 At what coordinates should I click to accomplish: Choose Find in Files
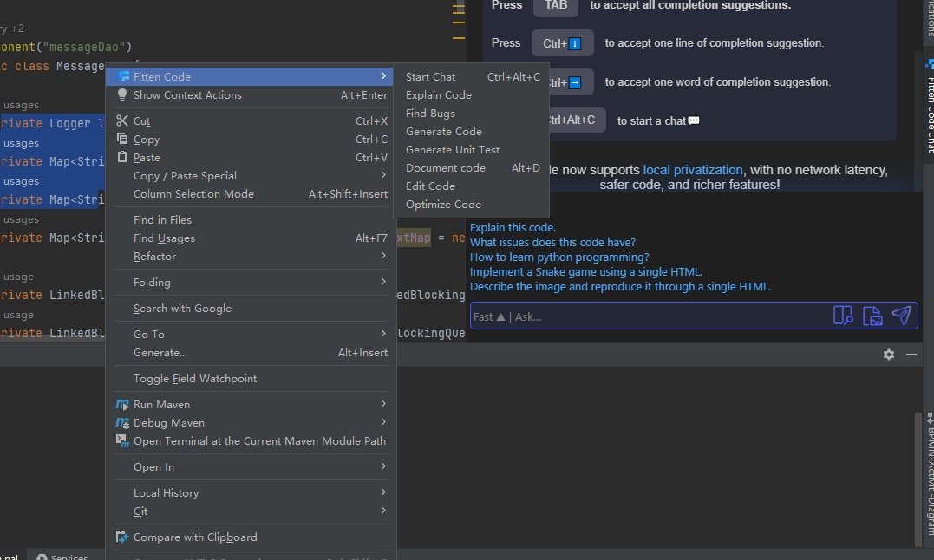[251, 219]
